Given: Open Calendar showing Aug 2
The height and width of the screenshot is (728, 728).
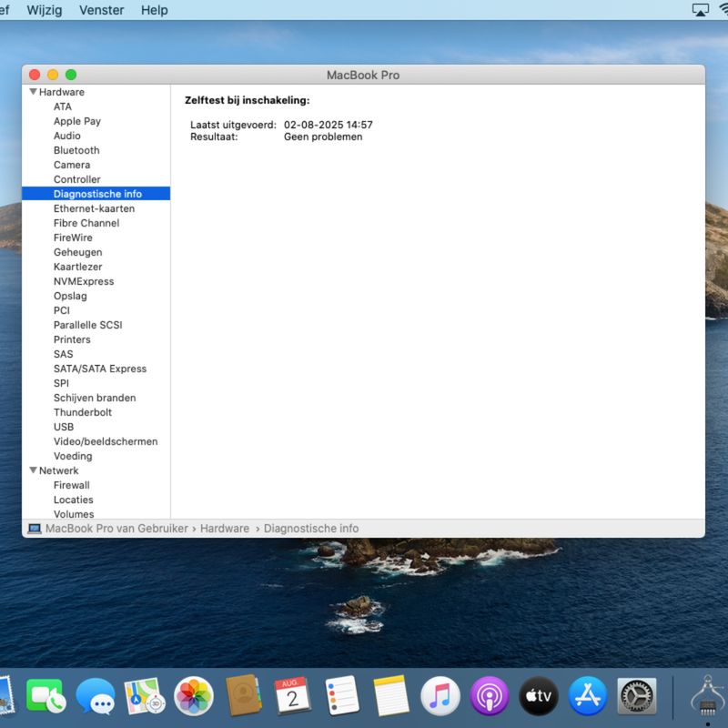Looking at the screenshot, I should coord(292,696).
